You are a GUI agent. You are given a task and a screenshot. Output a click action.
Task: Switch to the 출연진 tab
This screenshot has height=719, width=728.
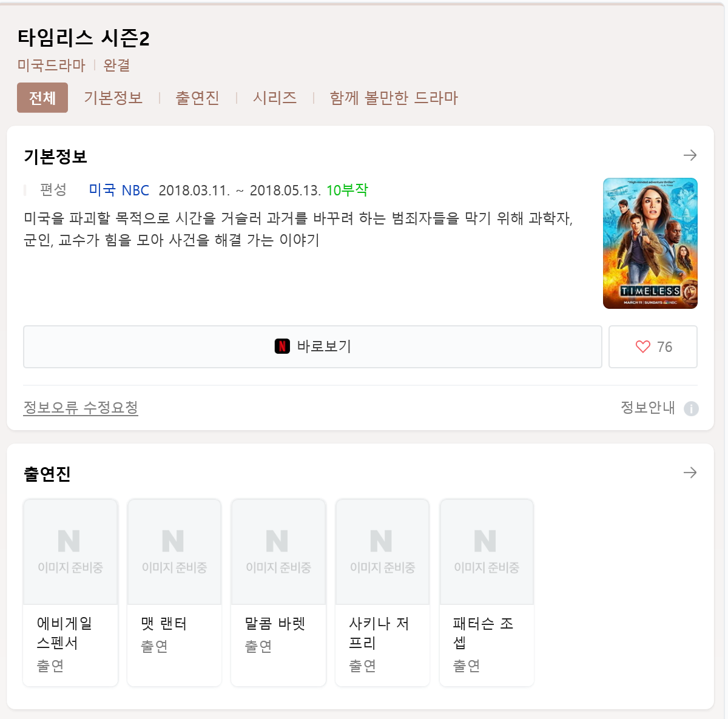click(197, 98)
